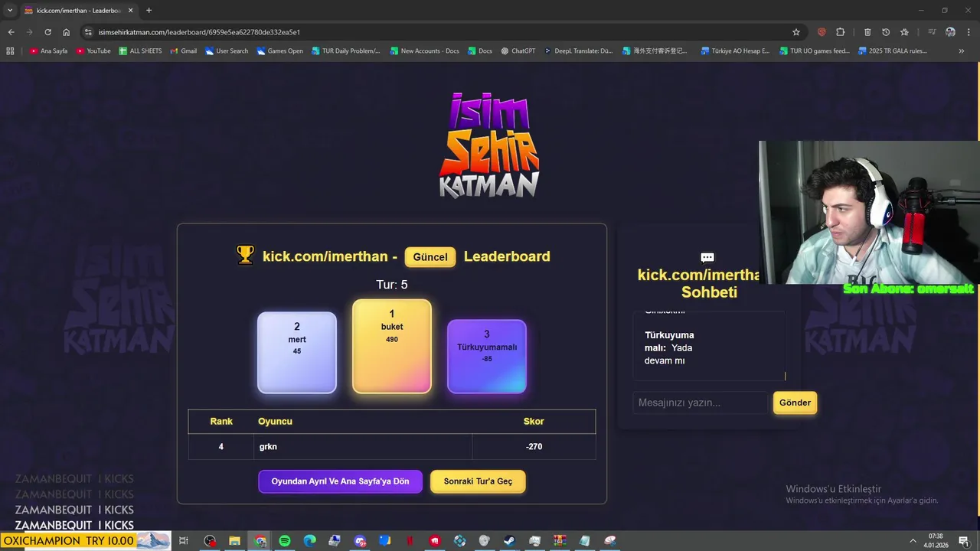Open the notification center icon
Viewport: 980px width, 551px height.
[x=963, y=541]
